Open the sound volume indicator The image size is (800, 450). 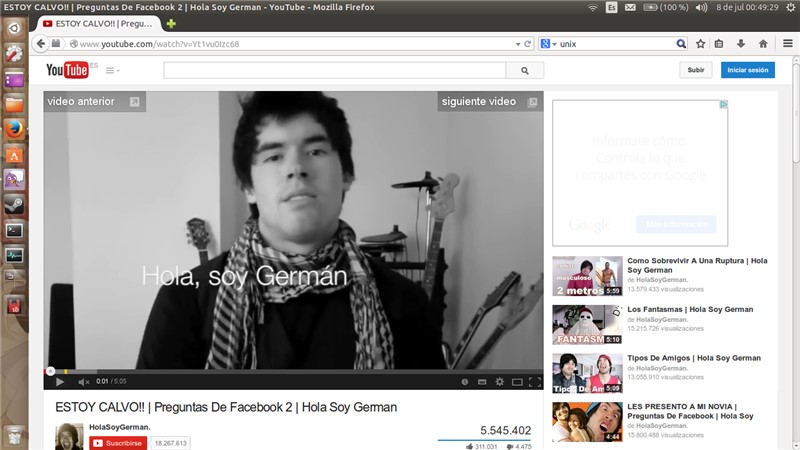coord(702,7)
